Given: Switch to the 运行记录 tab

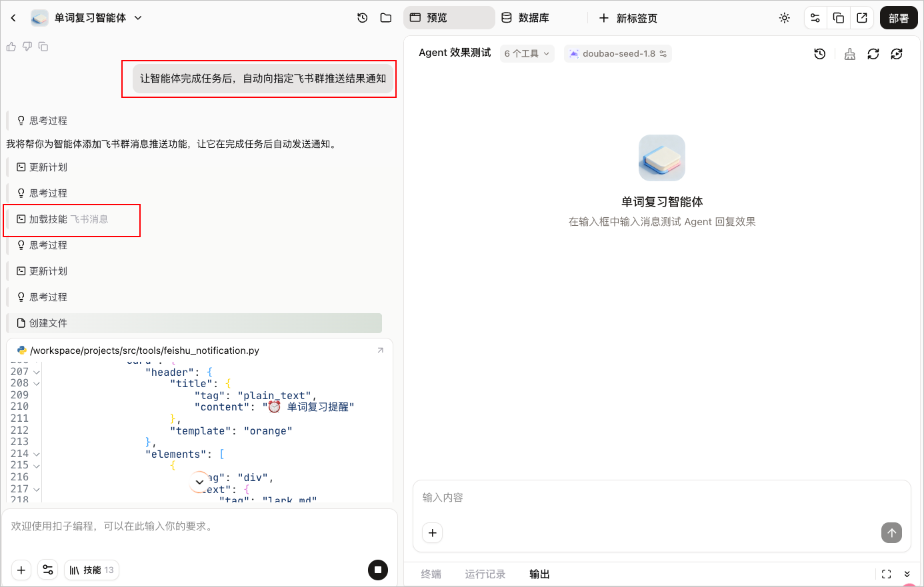Looking at the screenshot, I should (485, 574).
